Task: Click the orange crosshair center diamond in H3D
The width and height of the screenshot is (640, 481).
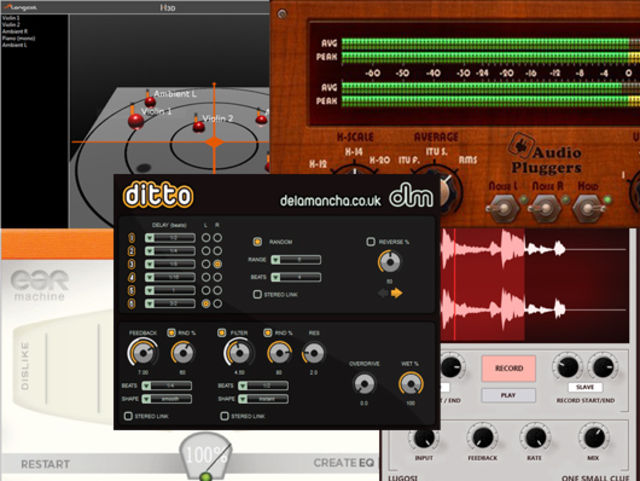Action: tap(214, 142)
